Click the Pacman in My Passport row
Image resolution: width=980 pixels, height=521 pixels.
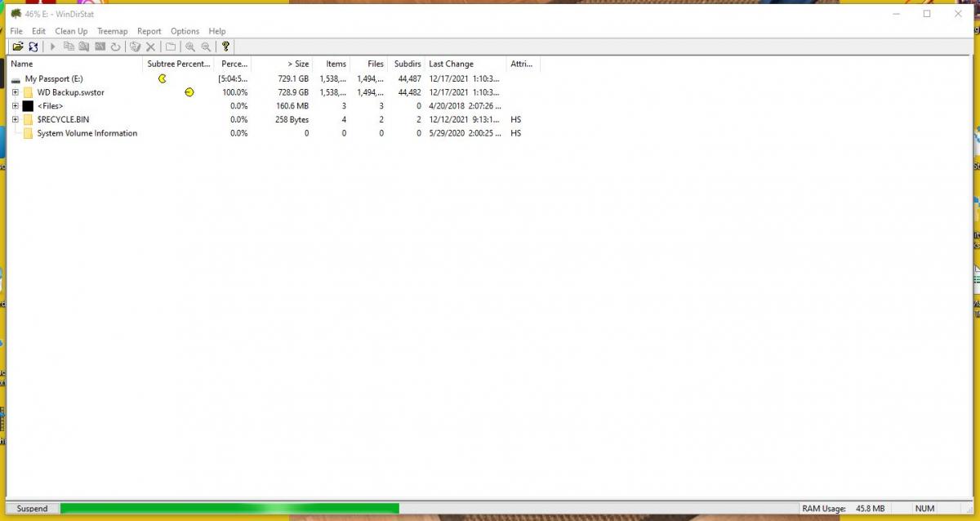coord(163,78)
